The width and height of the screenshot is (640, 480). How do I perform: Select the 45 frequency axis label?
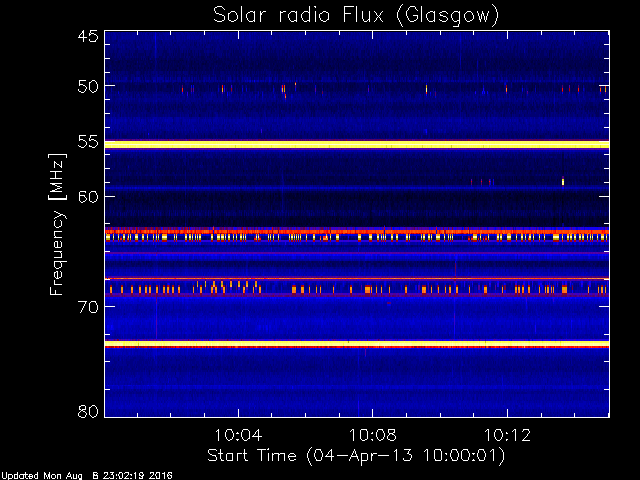(x=88, y=36)
